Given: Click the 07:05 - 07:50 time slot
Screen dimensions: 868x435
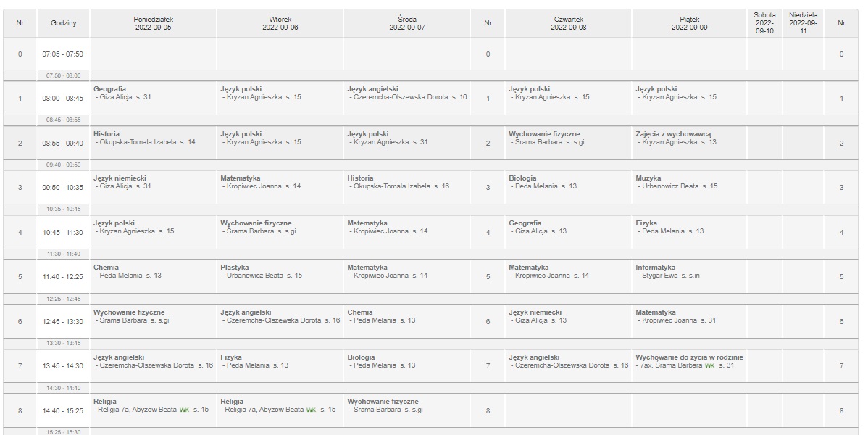Looking at the screenshot, I should (64, 54).
